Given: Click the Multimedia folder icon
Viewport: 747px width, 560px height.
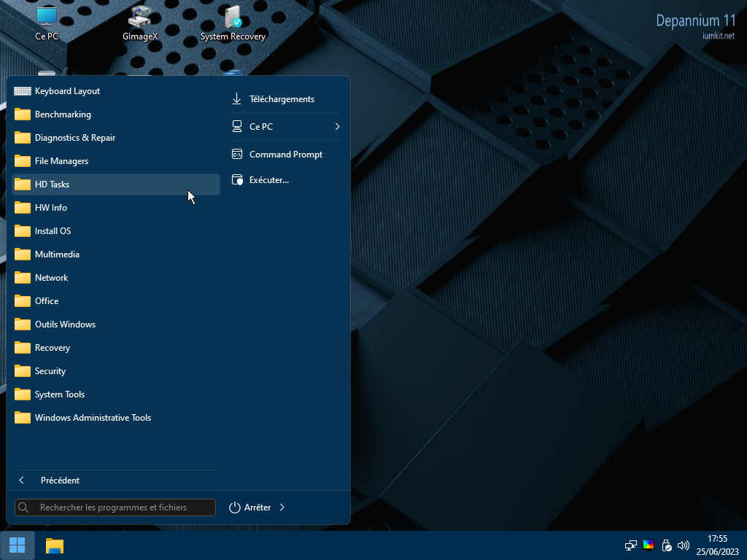Looking at the screenshot, I should click(23, 254).
